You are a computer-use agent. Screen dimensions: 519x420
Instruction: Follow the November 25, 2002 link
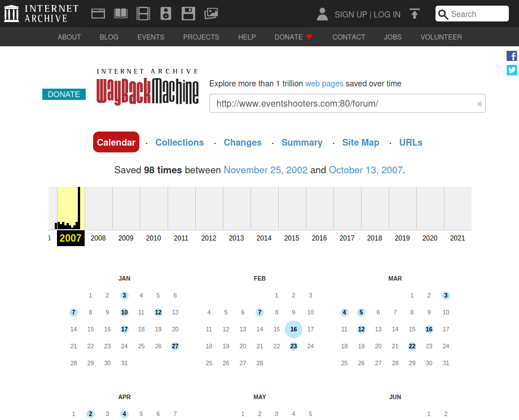pyautogui.click(x=266, y=170)
